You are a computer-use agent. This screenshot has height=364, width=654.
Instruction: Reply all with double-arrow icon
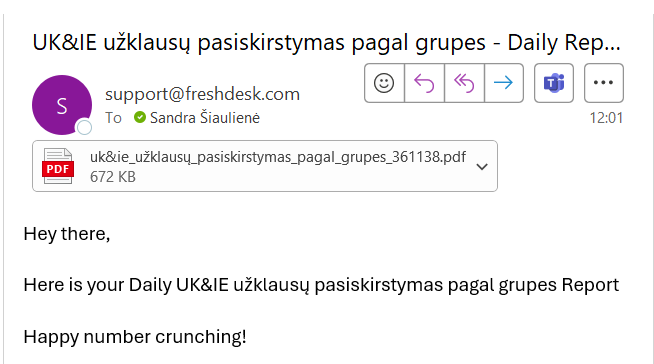tap(464, 83)
